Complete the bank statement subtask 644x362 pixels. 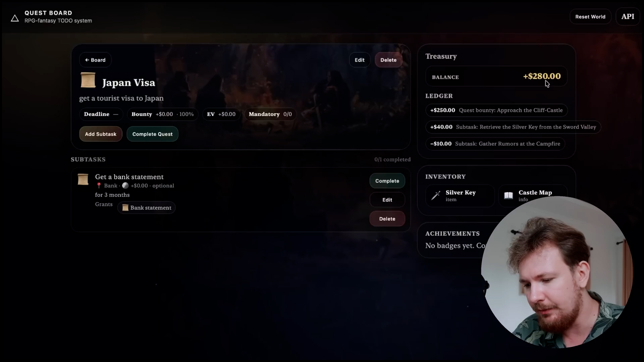coord(387,181)
